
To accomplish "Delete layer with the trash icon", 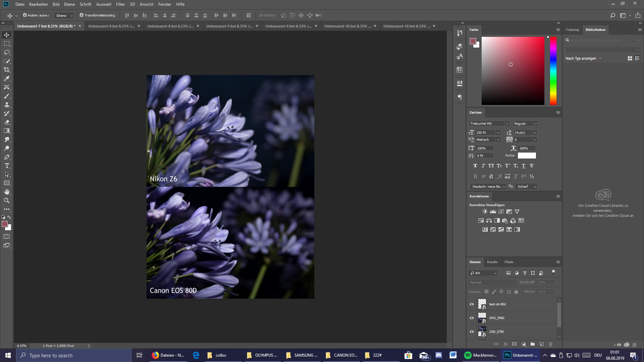I will (550, 344).
